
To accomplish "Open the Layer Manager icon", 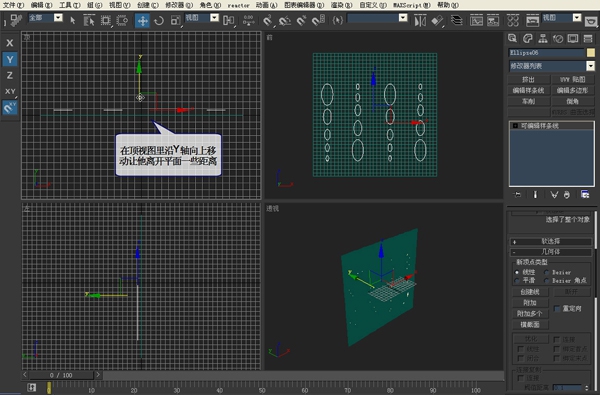I will coord(457,20).
